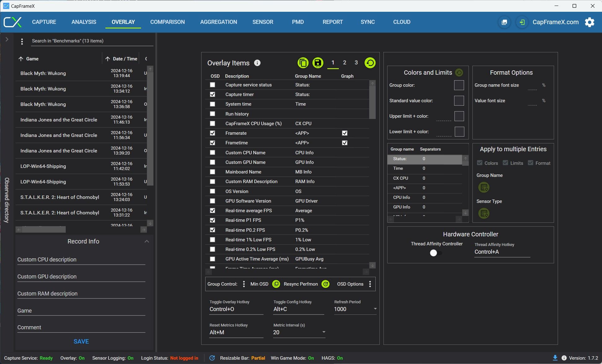Open the CLOUD tab
602x364 pixels.
(x=402, y=22)
